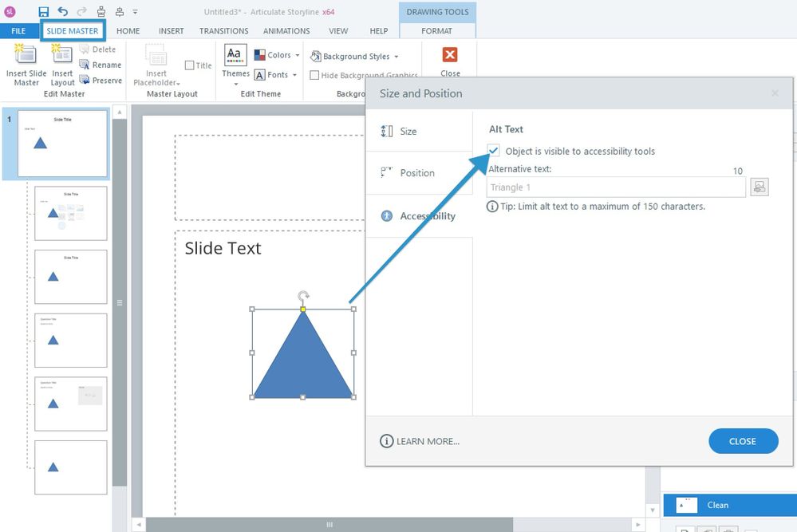797x532 pixels.
Task: Open the Fonts dropdown
Action: [x=276, y=75]
